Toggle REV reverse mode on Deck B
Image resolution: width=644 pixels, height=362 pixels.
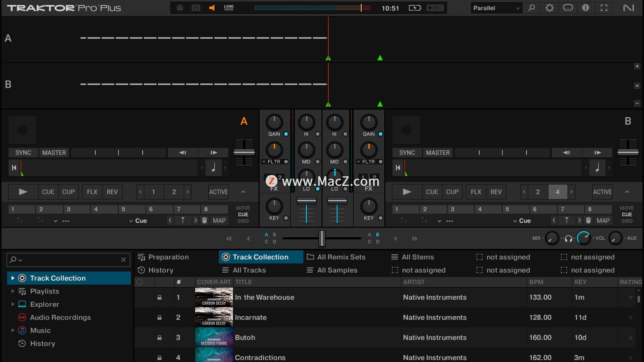click(x=496, y=192)
